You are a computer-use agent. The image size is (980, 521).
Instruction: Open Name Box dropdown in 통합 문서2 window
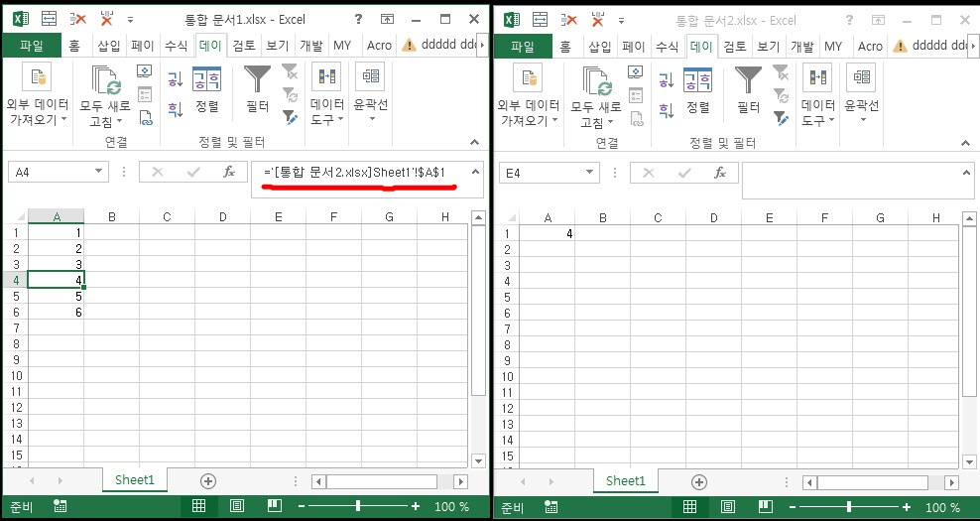click(590, 173)
